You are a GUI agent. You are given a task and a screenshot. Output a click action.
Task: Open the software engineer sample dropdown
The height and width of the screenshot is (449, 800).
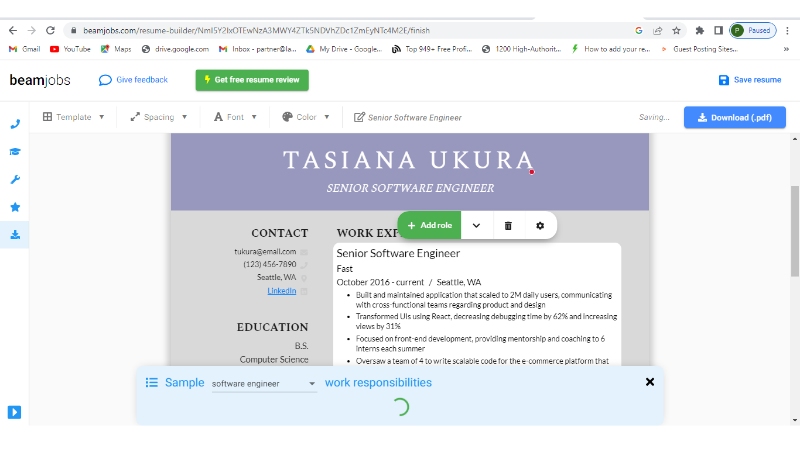click(264, 383)
